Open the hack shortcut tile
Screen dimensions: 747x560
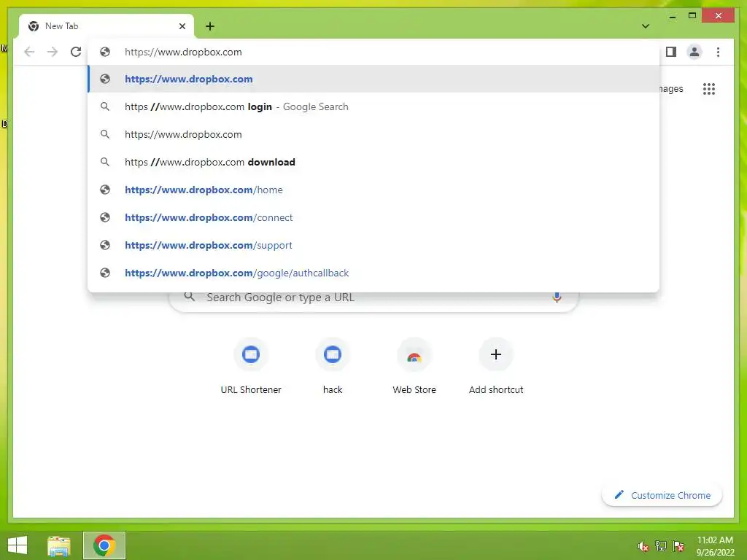pyautogui.click(x=333, y=367)
